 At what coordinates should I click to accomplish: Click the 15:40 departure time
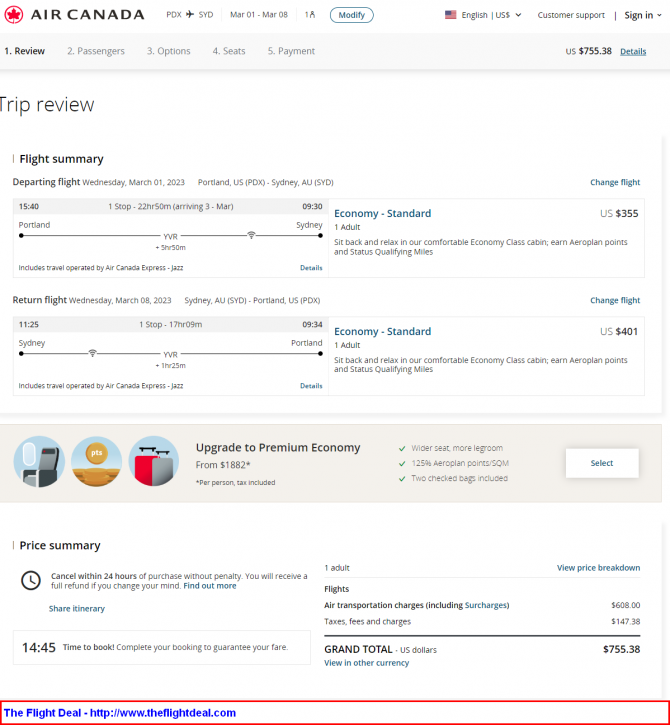tap(29, 206)
